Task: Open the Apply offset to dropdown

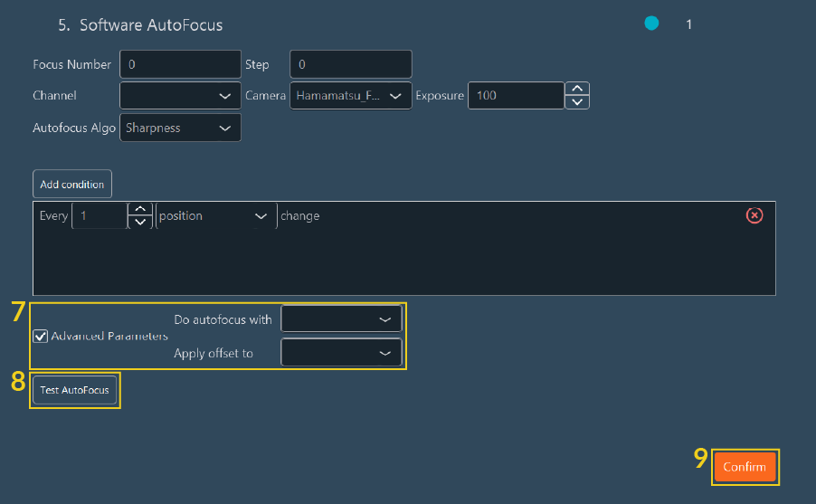Action: [x=341, y=353]
